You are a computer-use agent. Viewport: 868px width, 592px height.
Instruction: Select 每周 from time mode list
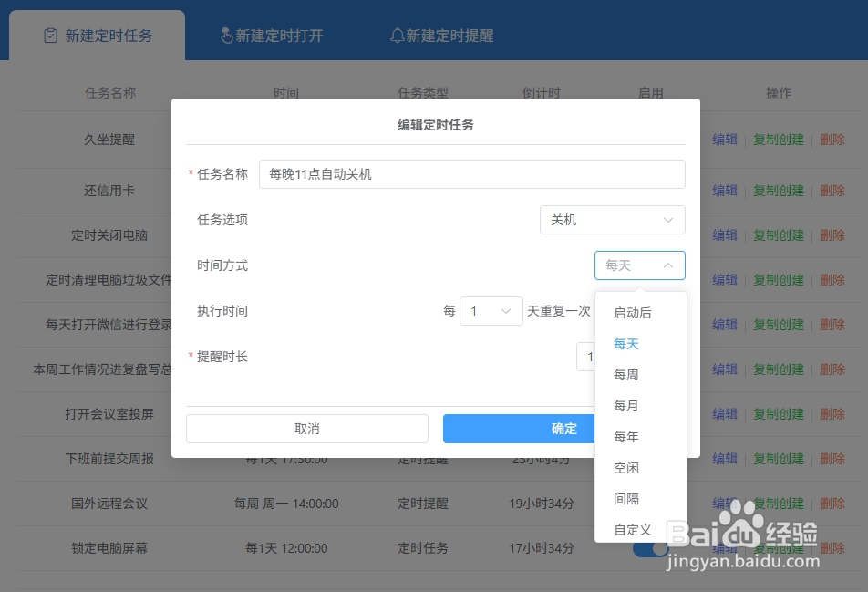pyautogui.click(x=640, y=375)
